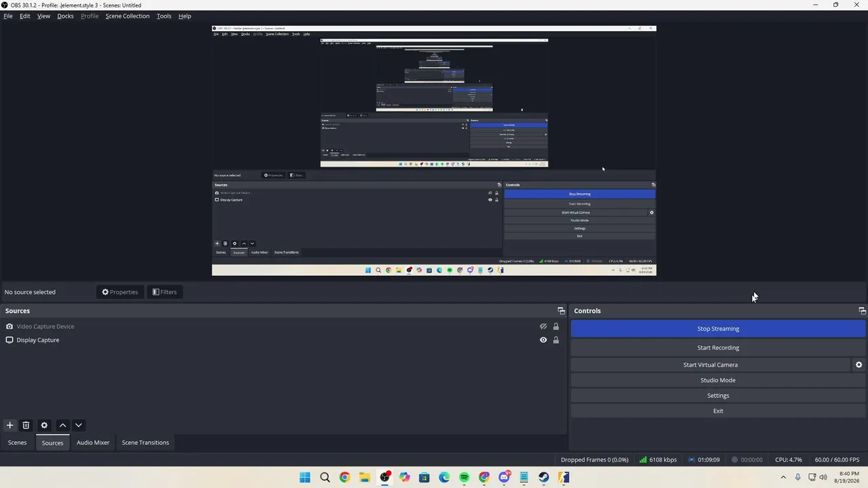Open Microsoft Edge from the taskbar
This screenshot has height=488, width=868.
pos(444,477)
